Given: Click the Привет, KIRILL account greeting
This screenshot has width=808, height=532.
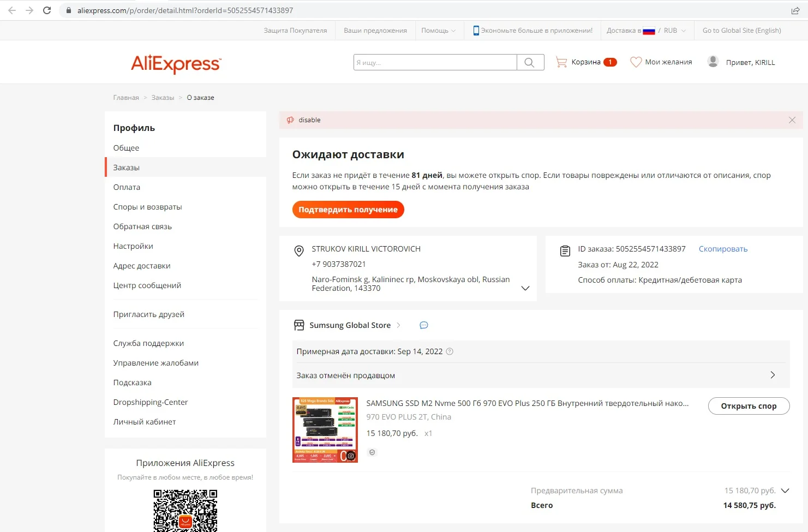Looking at the screenshot, I should (750, 62).
